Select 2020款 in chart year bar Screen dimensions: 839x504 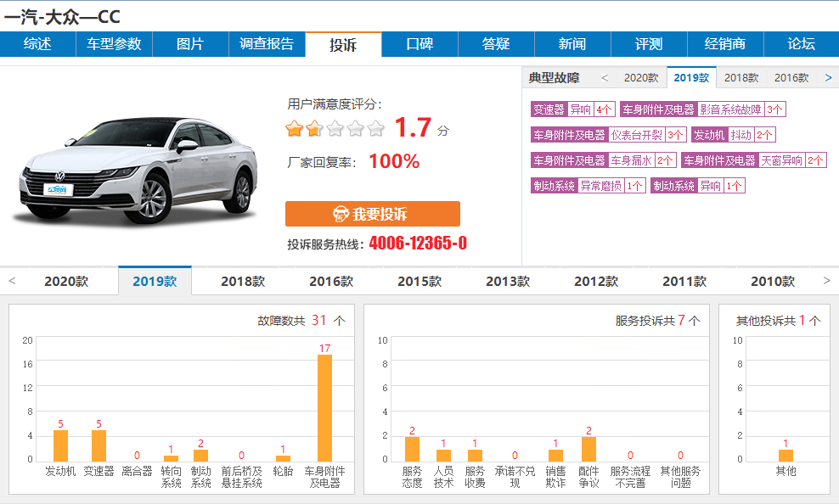(66, 281)
